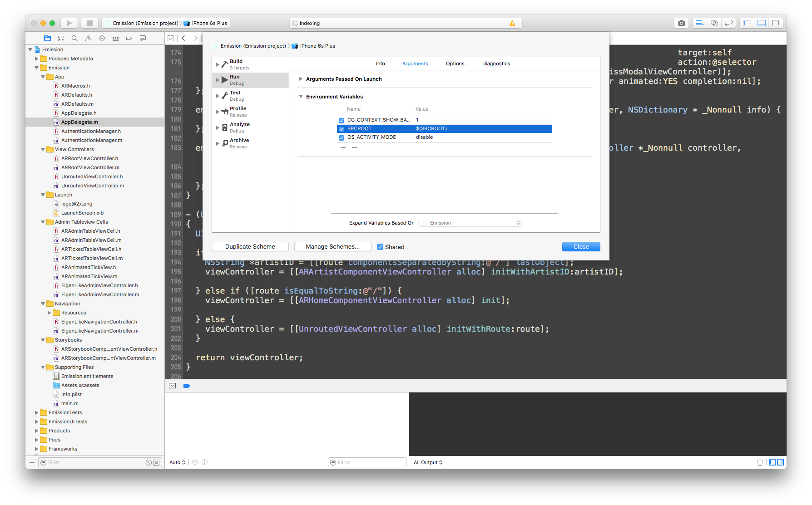
Task: Click the Duplicate Scheme button
Action: click(x=250, y=246)
